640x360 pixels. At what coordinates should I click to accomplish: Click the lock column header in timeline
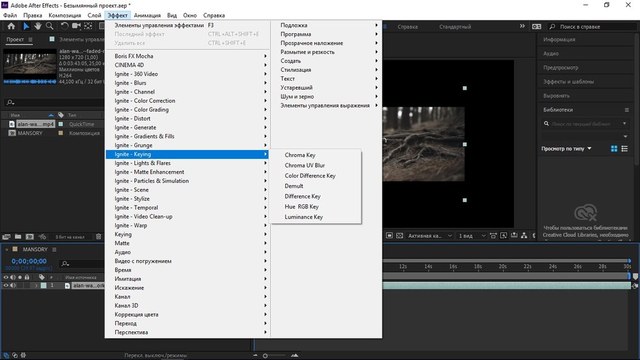pyautogui.click(x=27, y=277)
